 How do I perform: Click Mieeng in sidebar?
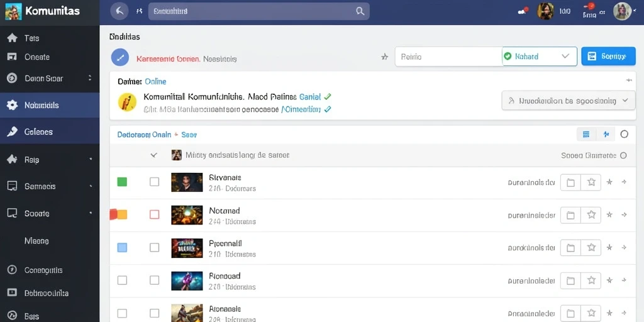[36, 241]
